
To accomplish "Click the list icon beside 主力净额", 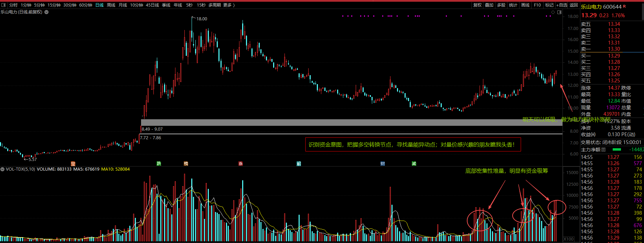I will 603,150.
